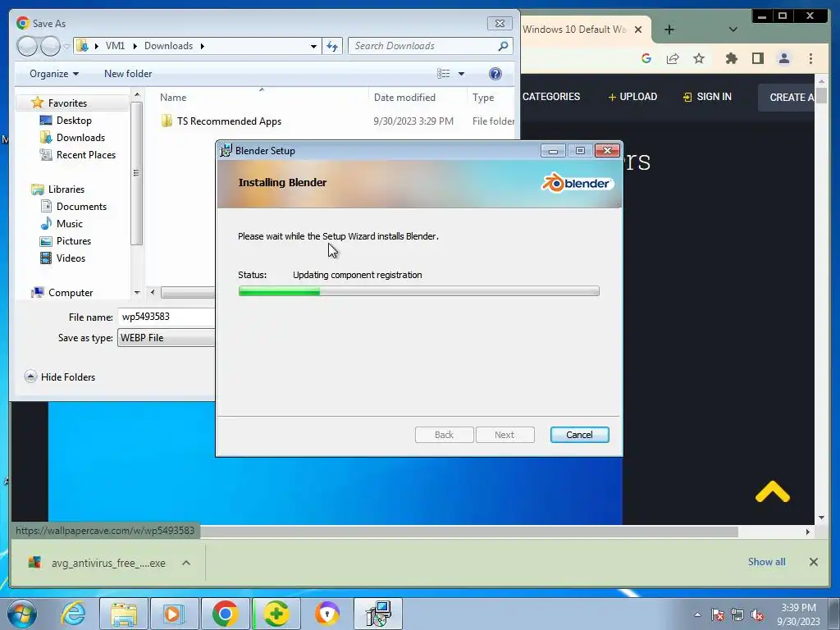This screenshot has width=840, height=630.
Task: Click the muted volume tray icon
Action: 757,614
